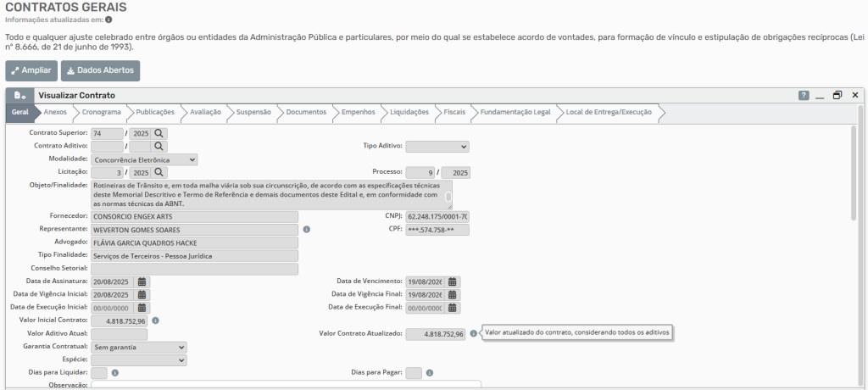Click info icon beside Informações atualizadas em
This screenshot has width=868, height=390.
tap(109, 19)
